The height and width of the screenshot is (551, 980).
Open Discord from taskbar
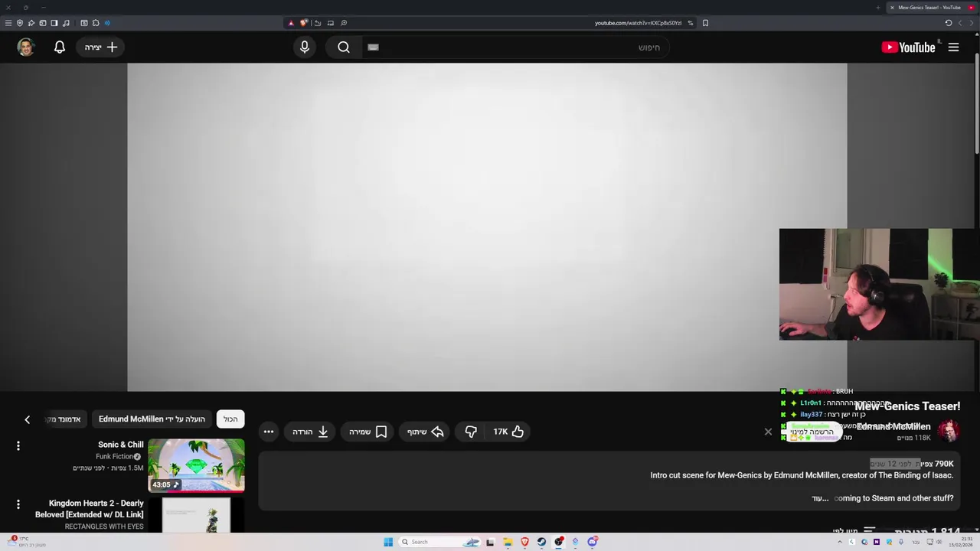click(592, 542)
